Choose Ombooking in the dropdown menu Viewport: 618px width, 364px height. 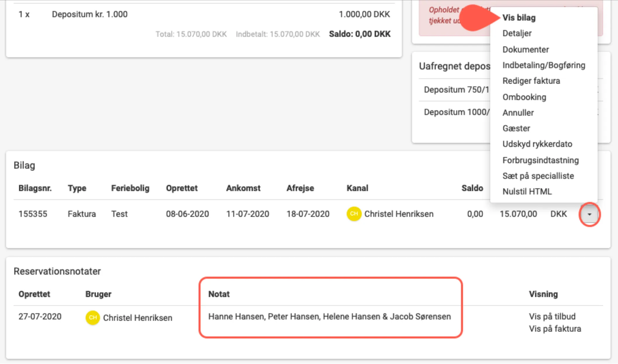(x=524, y=97)
